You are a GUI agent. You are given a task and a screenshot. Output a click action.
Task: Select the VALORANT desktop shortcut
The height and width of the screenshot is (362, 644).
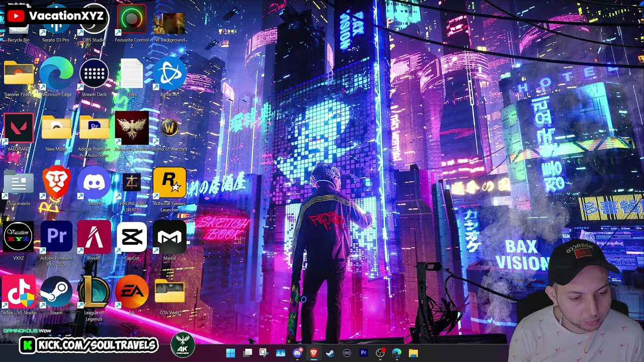tap(19, 132)
